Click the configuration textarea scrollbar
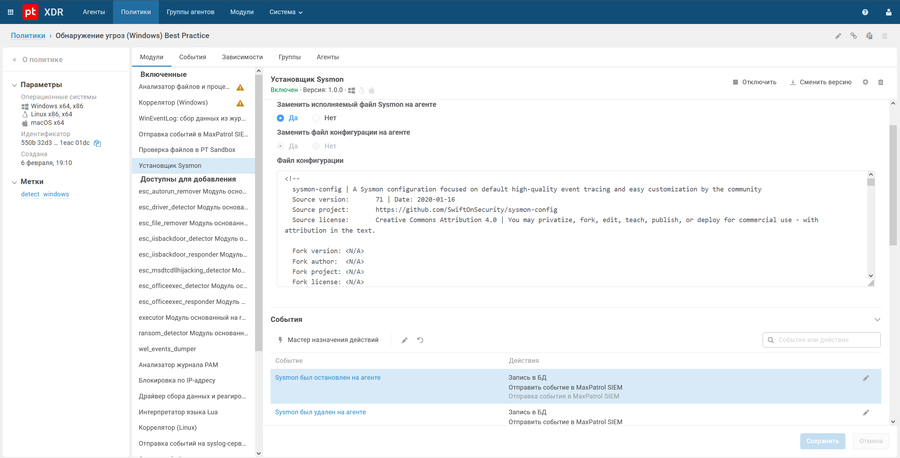 pos(871,183)
